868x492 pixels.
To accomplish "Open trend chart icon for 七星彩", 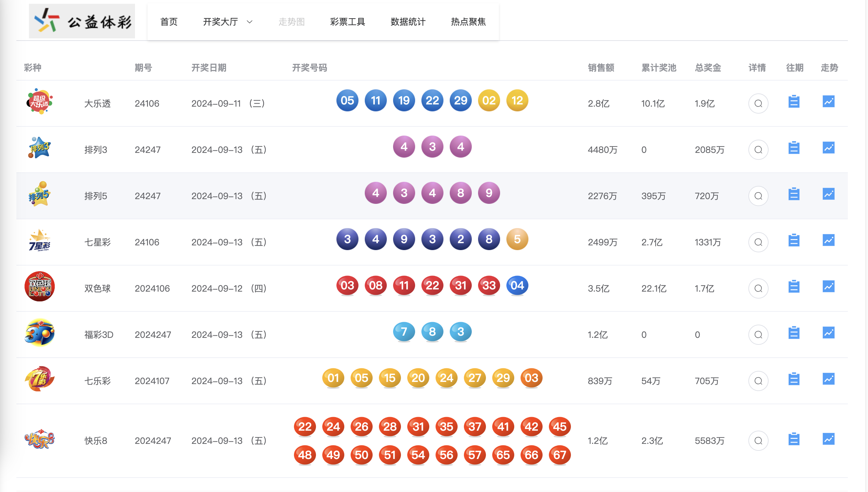I will 828,240.
